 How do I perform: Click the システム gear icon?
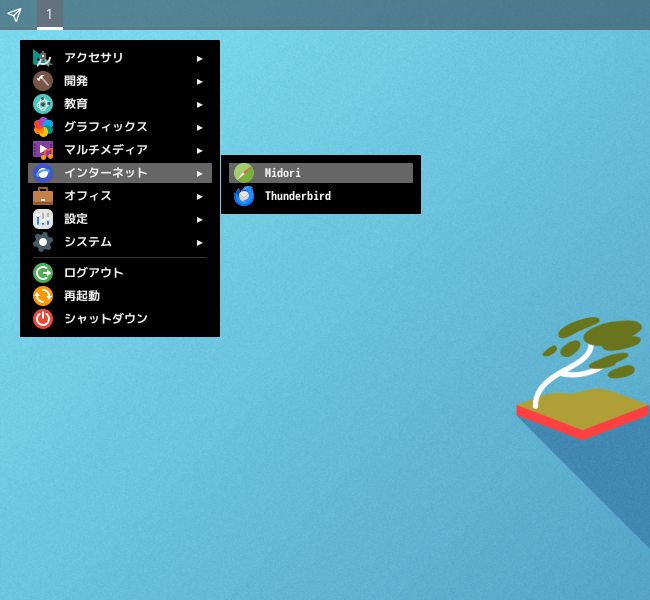pos(43,242)
